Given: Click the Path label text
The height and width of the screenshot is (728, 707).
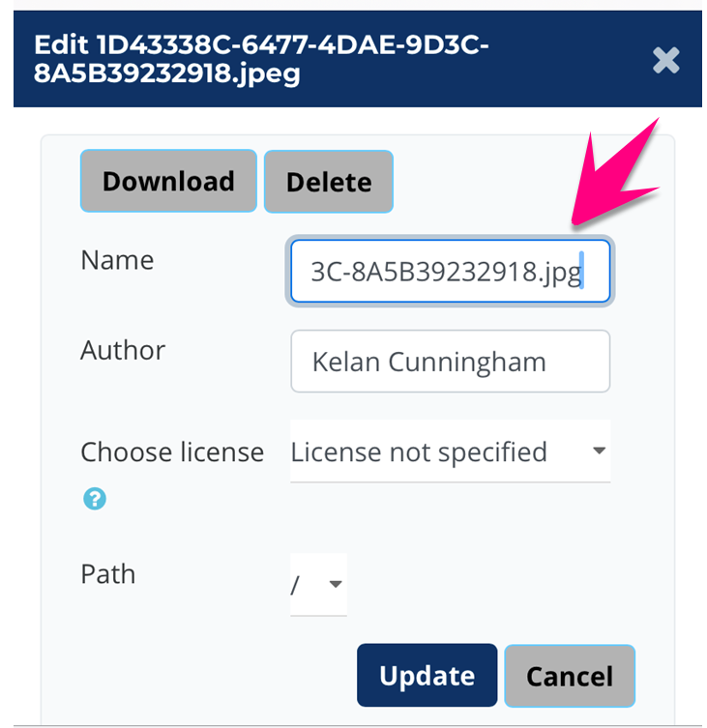Looking at the screenshot, I should click(108, 574).
